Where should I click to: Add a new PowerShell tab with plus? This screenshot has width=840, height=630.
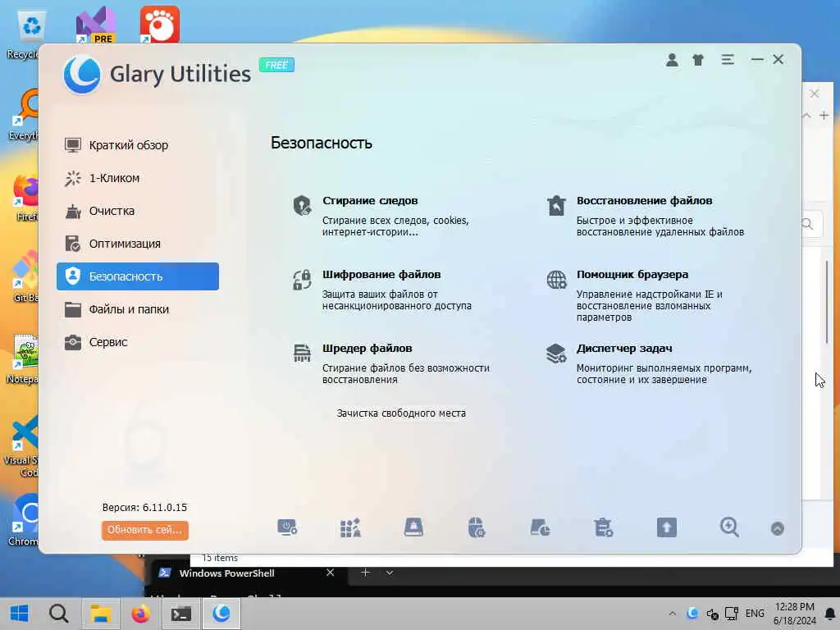365,573
